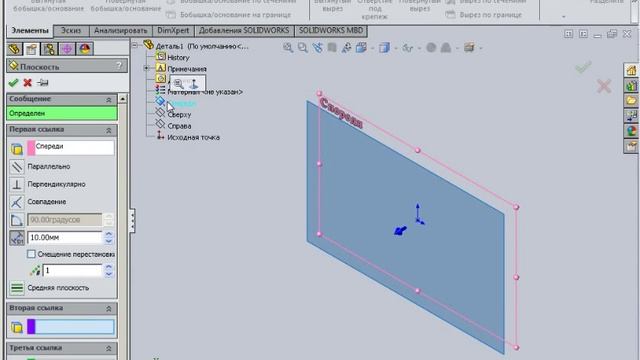Viewport: 640px width, 360px height.
Task: Click the offset distance field with 10.00мм
Action: pyautogui.click(x=64, y=237)
